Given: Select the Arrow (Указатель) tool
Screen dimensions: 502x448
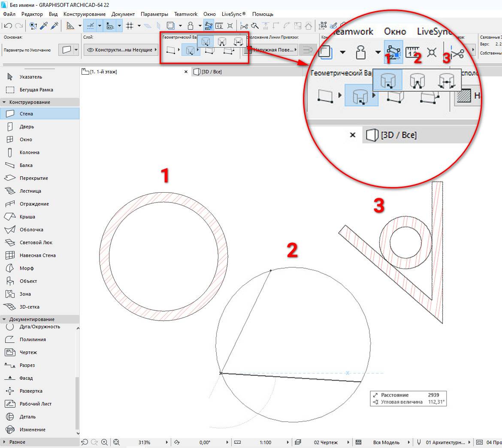Looking at the screenshot, I should 30,77.
